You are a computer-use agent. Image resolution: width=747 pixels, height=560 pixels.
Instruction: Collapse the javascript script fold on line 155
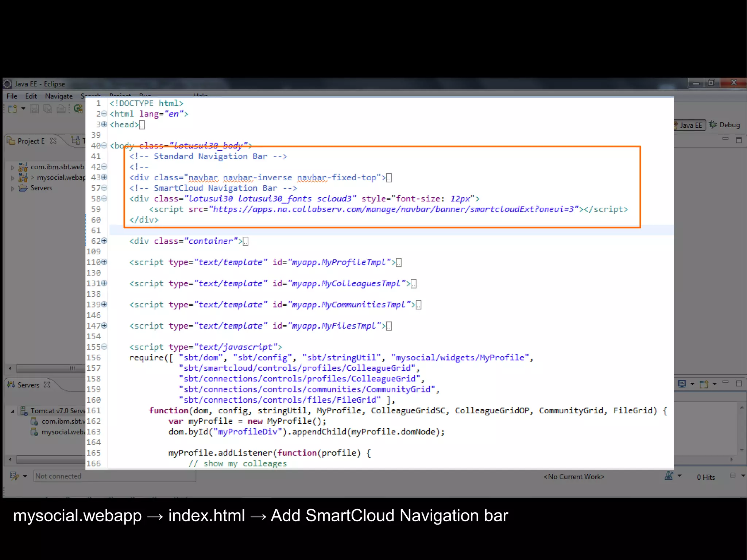point(104,347)
